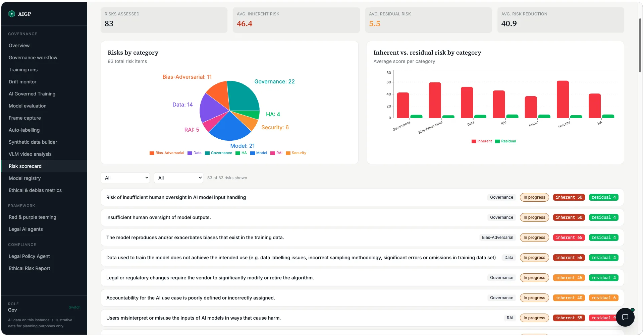The width and height of the screenshot is (644, 336).
Task: Open the Legal Policy Agent
Action: [29, 256]
